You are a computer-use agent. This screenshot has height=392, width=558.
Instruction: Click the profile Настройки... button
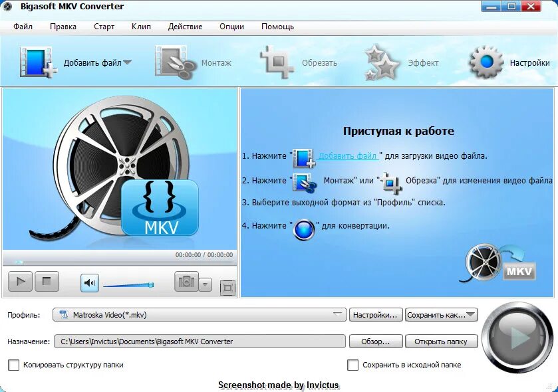coord(376,315)
